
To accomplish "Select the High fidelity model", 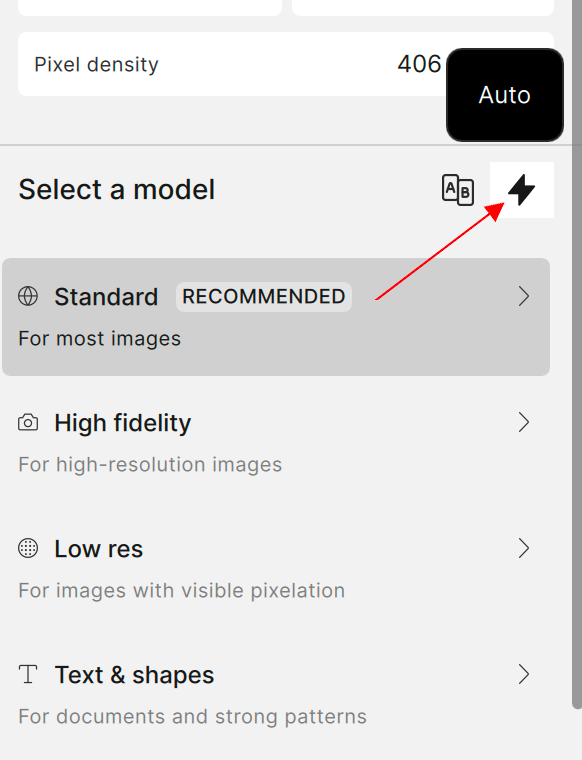I will click(276, 443).
